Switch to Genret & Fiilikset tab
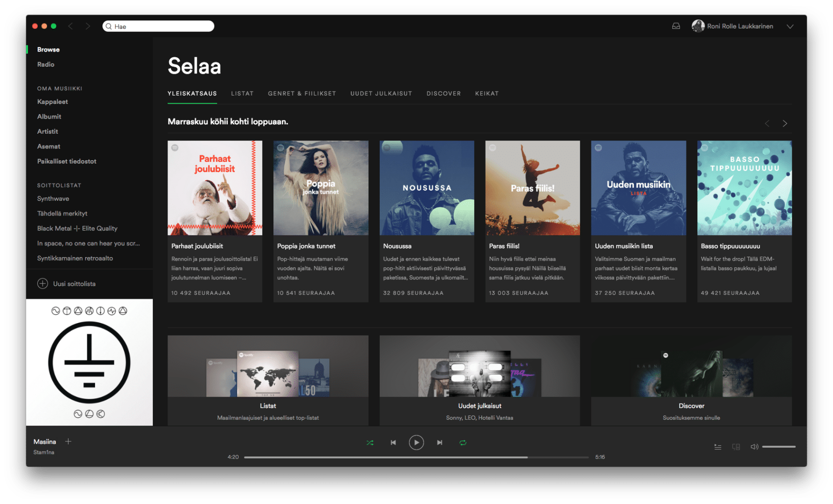Image resolution: width=833 pixels, height=504 pixels. (x=302, y=94)
